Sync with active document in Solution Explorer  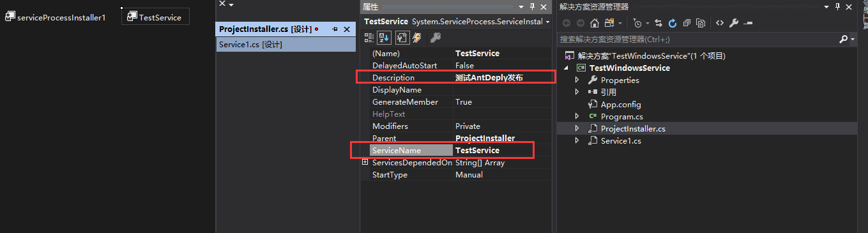(x=659, y=23)
